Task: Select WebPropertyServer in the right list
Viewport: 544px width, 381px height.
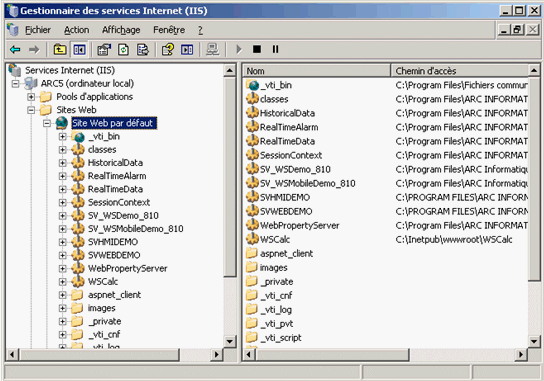Action: 299,225
